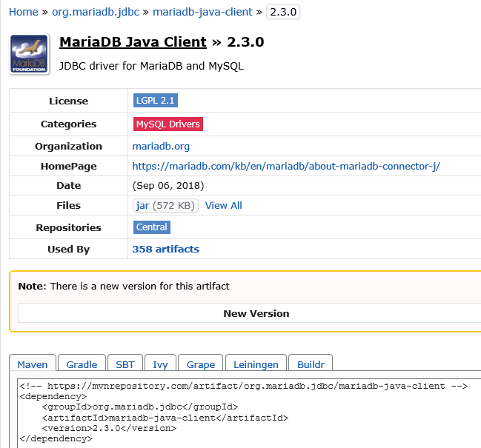Visit the mariadb.org organization link
The image size is (481, 448).
tap(161, 146)
